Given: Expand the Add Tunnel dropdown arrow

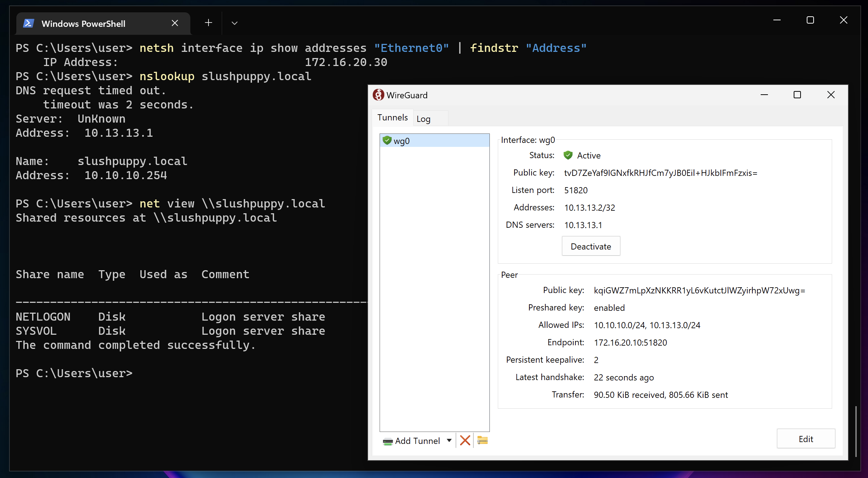Looking at the screenshot, I should (x=449, y=440).
